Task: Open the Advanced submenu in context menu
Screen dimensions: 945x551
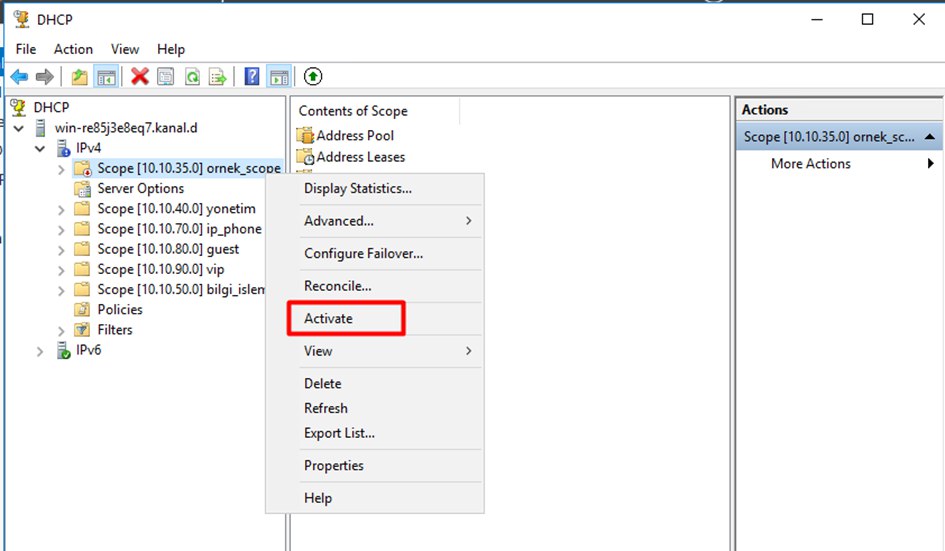Action: coord(339,221)
